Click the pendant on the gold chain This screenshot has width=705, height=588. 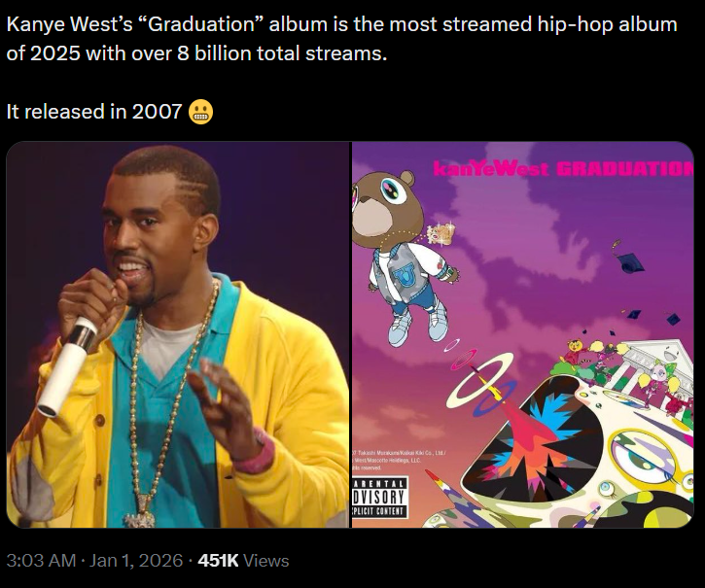pyautogui.click(x=140, y=512)
